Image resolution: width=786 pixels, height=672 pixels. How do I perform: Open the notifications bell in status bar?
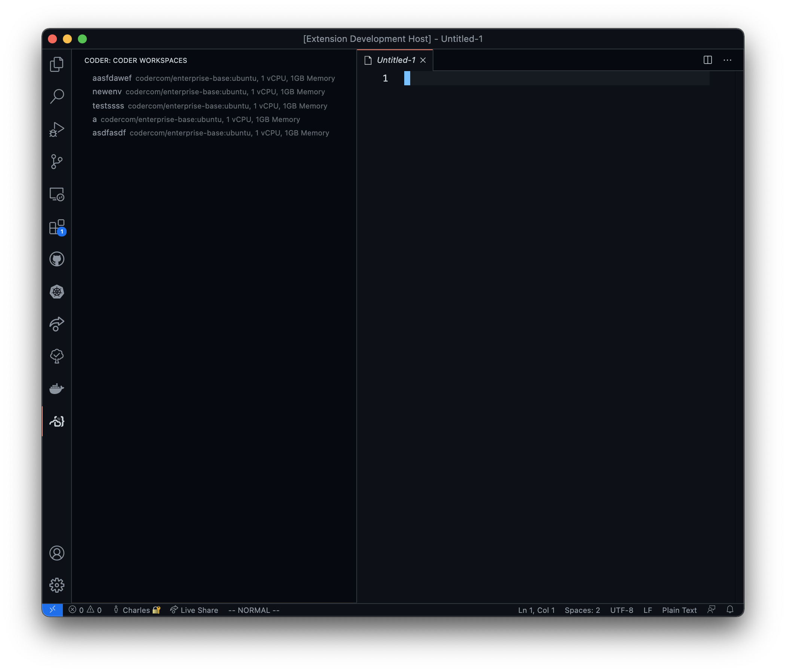[x=730, y=610]
